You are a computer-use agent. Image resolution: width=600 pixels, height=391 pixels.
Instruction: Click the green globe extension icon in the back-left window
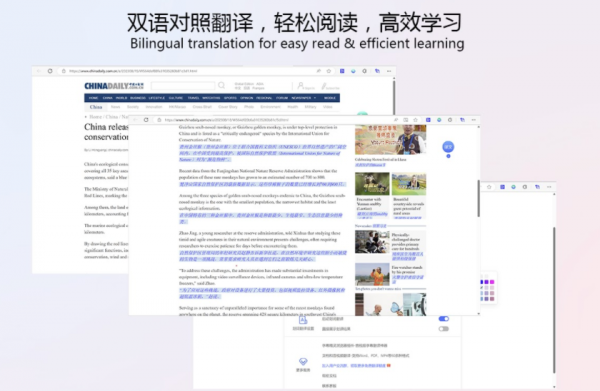pyautogui.click(x=353, y=71)
